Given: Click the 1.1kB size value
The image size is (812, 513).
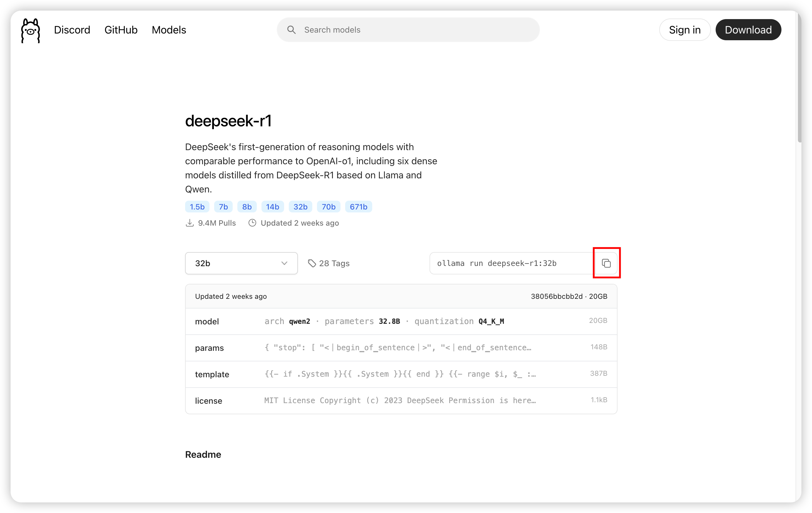Looking at the screenshot, I should [x=599, y=400].
